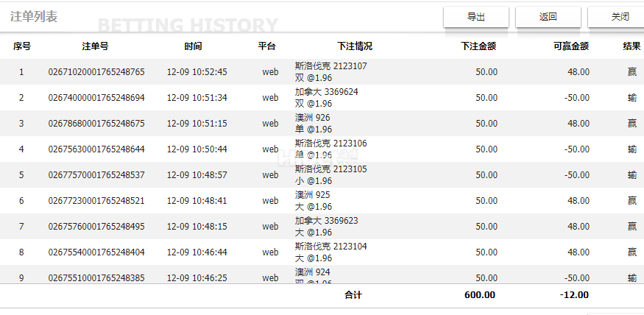The image size is (644, 315).
Task: Click the 可赢金额 column header
Action: coord(570,46)
